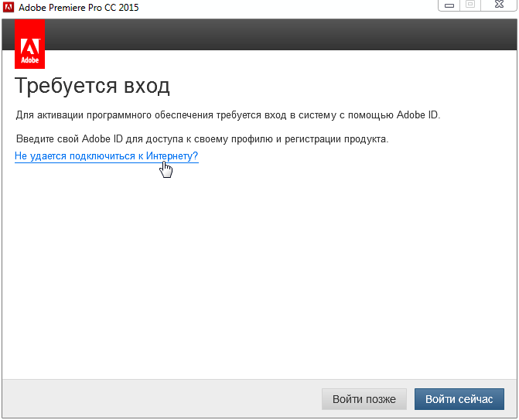Screen dimensions: 519x420
Task: Click the text 'Для активации программного обеспечения'
Action: click(114, 115)
